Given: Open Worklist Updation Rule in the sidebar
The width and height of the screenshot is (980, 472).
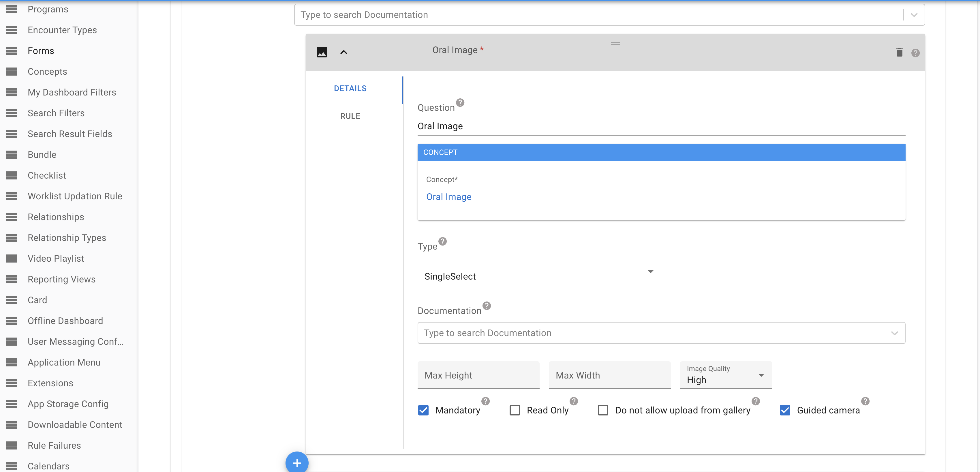Looking at the screenshot, I should (x=75, y=196).
